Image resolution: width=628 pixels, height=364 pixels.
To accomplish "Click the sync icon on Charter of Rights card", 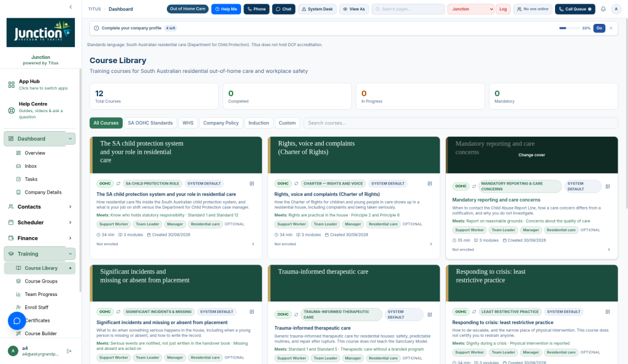I will [x=296, y=184].
